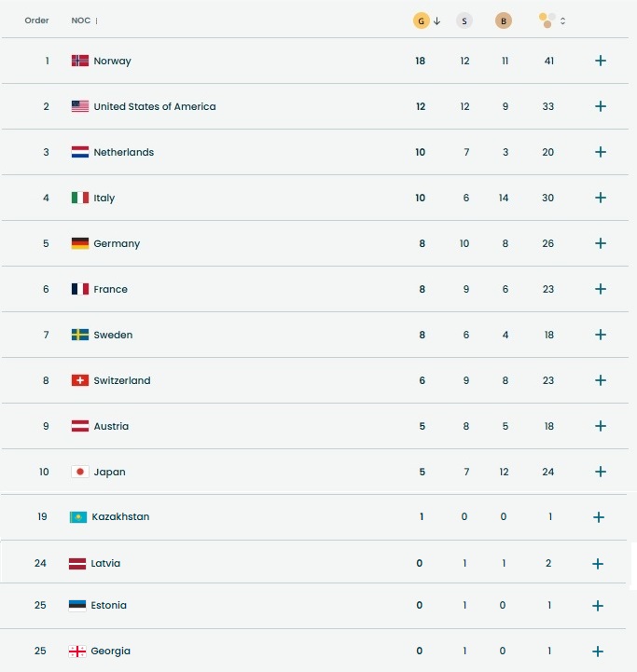
Task: Click the Georgia flag icon
Action: 77,651
